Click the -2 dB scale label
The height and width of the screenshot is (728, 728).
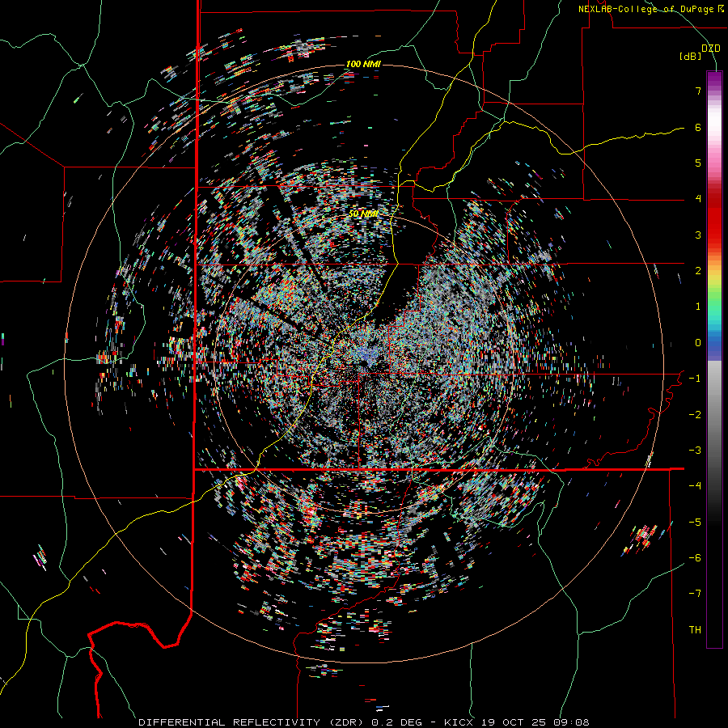695,415
